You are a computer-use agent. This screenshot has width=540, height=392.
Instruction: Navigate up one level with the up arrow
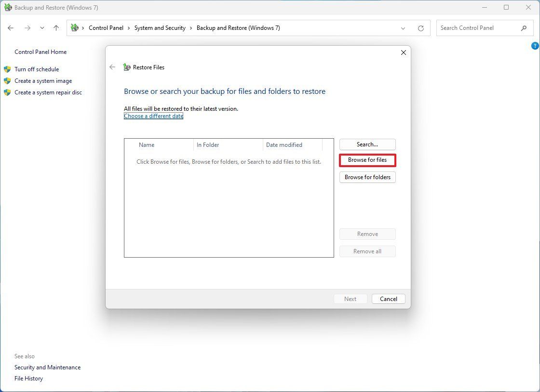coord(56,28)
